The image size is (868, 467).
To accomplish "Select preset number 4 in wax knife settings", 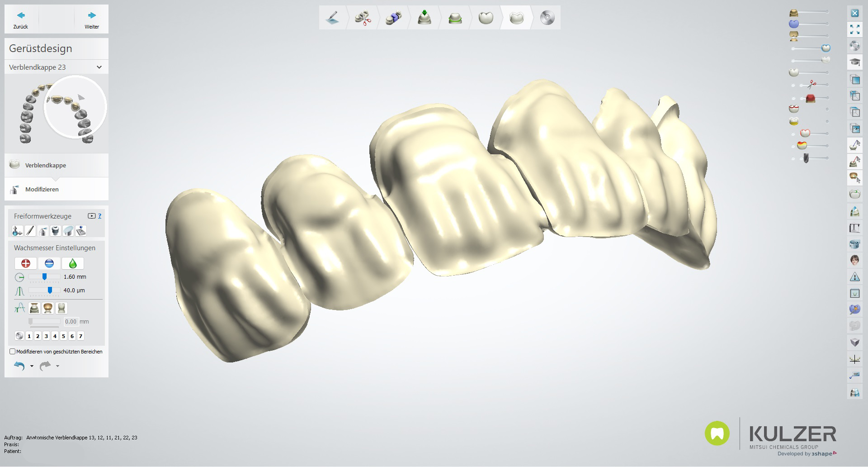I will coord(55,336).
